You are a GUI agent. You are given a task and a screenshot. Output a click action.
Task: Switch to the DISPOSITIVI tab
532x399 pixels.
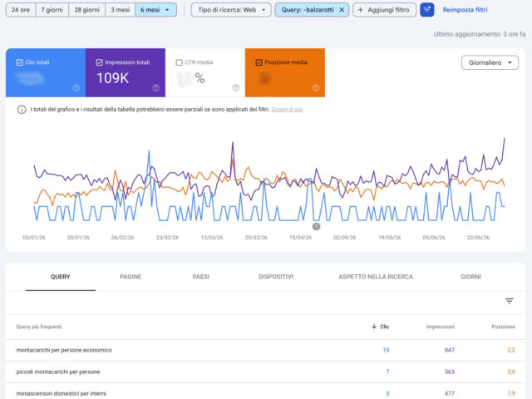[276, 277]
